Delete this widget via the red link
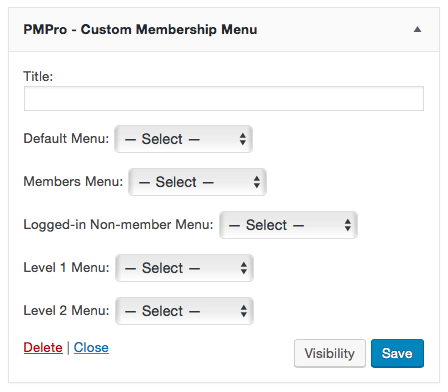 pos(43,348)
